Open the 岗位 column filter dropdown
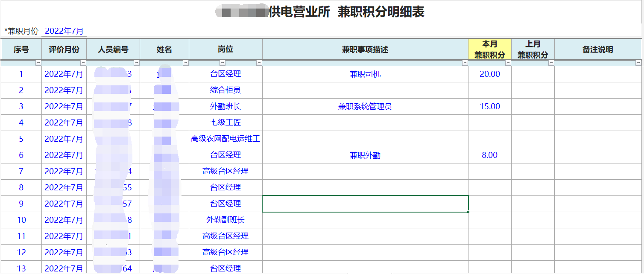Image resolution: width=644 pixels, height=274 pixels. point(259,63)
